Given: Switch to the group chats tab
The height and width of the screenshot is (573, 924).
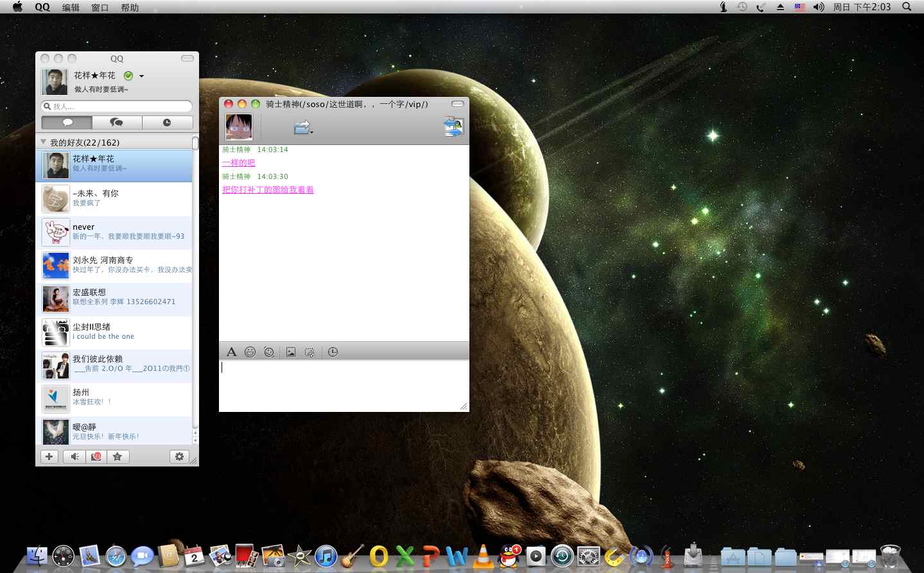Looking at the screenshot, I should [x=117, y=123].
